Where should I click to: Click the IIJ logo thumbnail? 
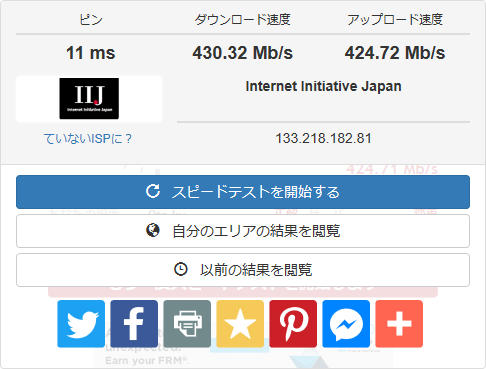click(89, 99)
